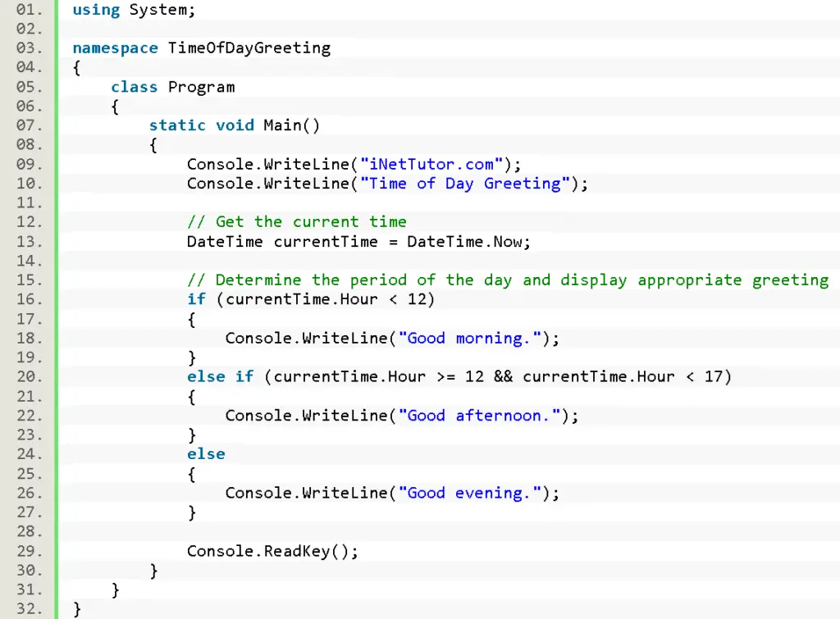Viewport: 840px width, 619px height.
Task: Click the class keyword on line 5
Action: (134, 86)
